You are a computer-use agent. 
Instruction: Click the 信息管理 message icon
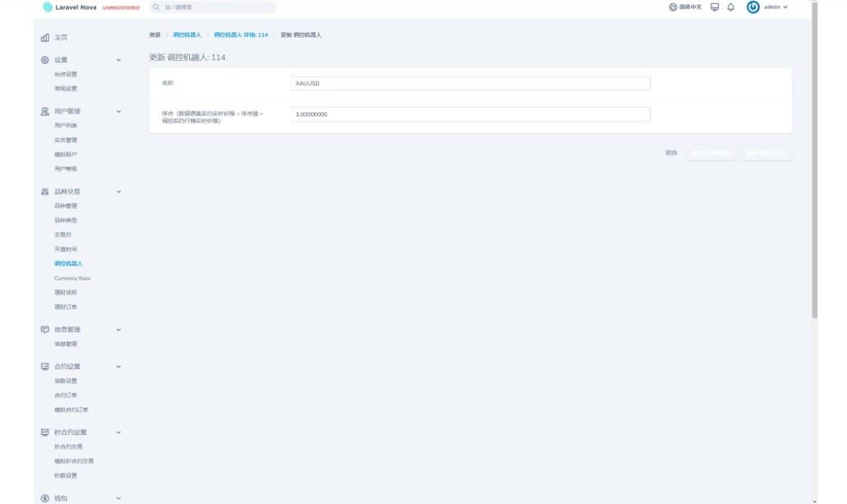[x=45, y=330]
